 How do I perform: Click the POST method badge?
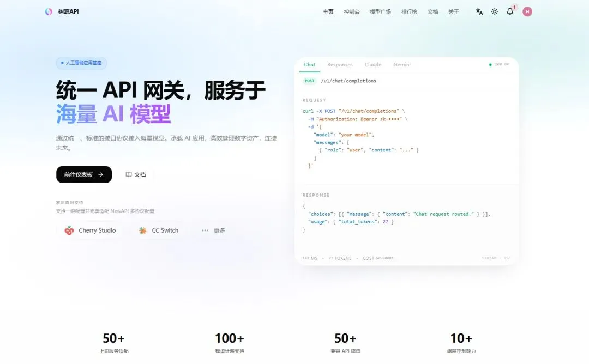pyautogui.click(x=310, y=81)
